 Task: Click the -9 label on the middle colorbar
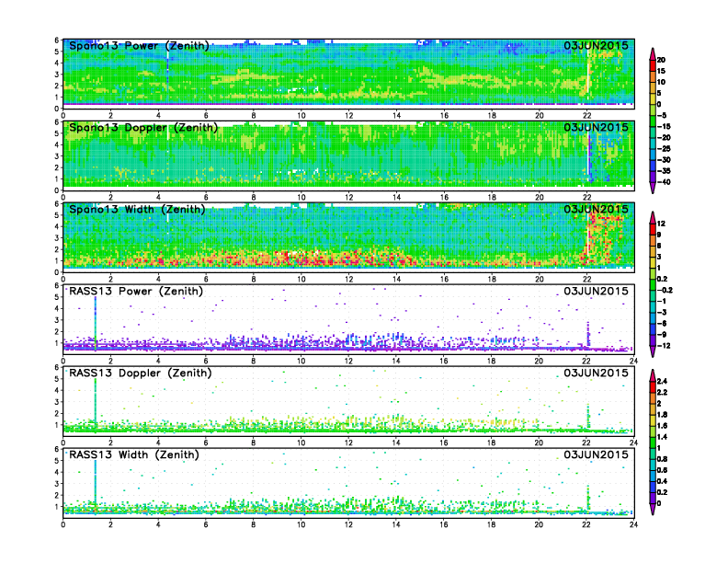tap(662, 335)
